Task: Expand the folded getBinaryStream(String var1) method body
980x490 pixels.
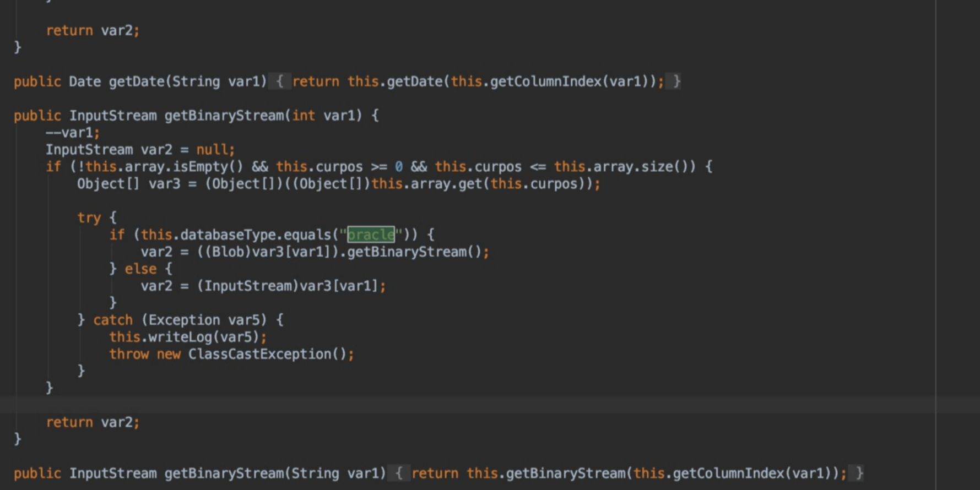Action: pos(399,473)
